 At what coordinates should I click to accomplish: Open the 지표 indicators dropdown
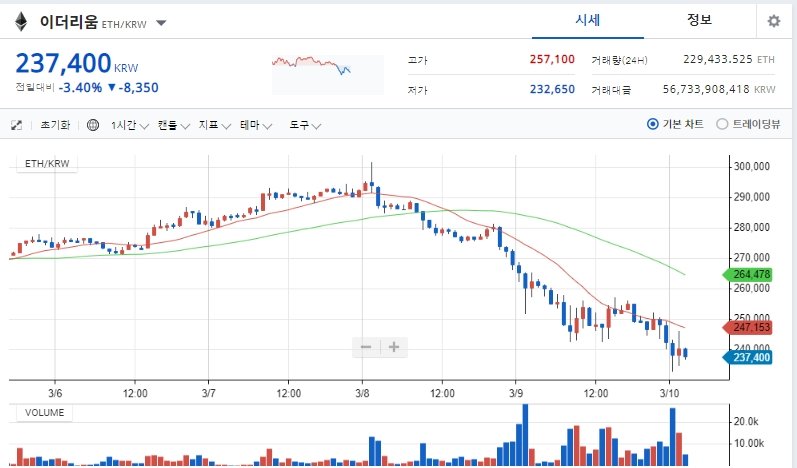(x=214, y=125)
